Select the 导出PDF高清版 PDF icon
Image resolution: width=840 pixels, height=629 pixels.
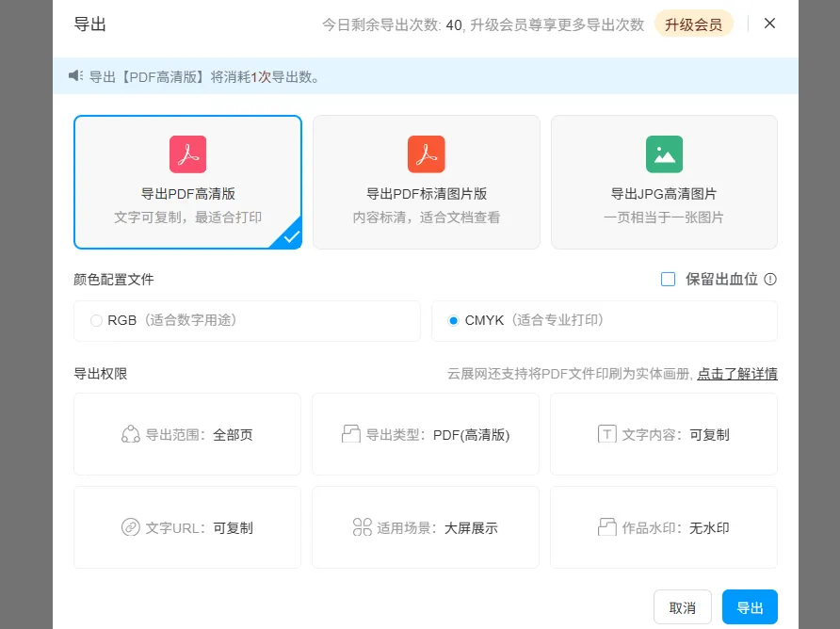[x=187, y=153]
